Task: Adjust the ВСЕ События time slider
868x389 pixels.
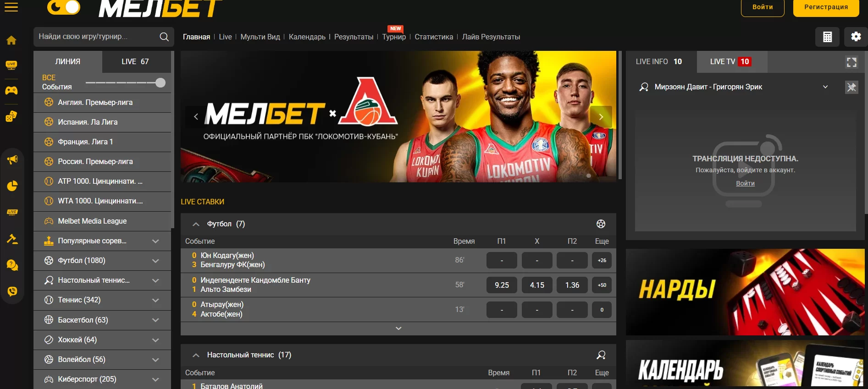Action: [x=160, y=83]
